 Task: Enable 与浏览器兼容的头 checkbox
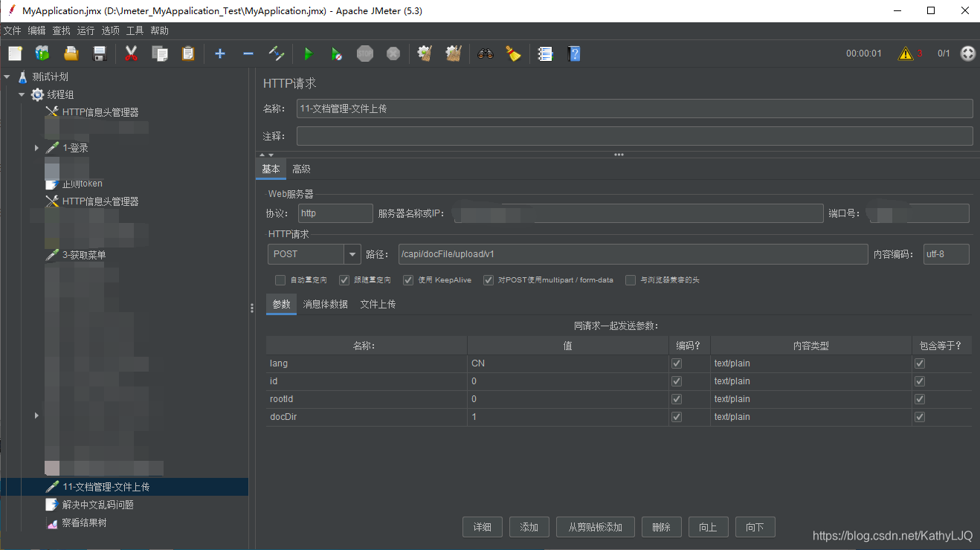(631, 280)
